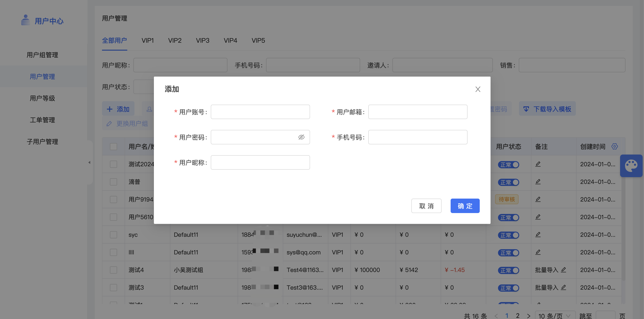The image size is (644, 319).
Task: Tick the checkbox for row 用户9194
Action: [114, 199]
